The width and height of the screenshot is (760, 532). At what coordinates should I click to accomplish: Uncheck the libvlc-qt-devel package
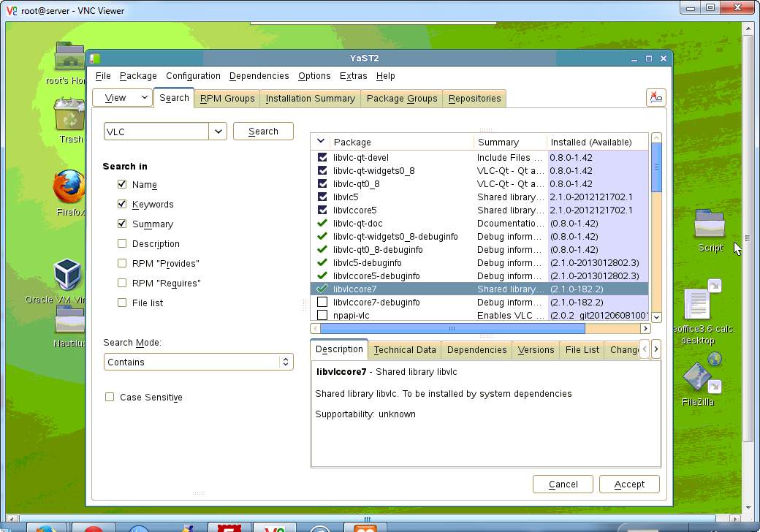[322, 157]
